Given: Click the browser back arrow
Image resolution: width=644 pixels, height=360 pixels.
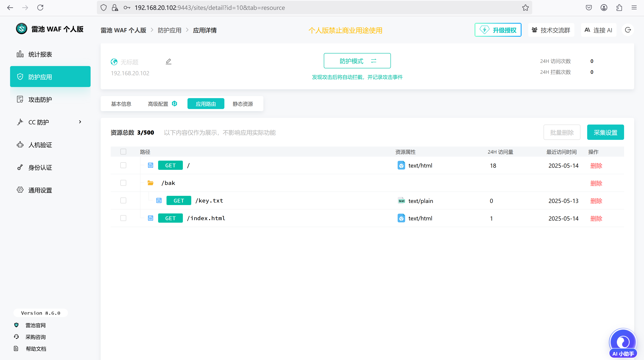Looking at the screenshot, I should point(10,8).
